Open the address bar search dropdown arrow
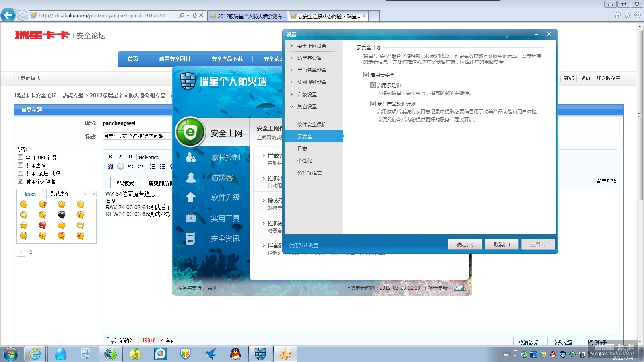This screenshot has height=362, width=644. pyautogui.click(x=188, y=15)
